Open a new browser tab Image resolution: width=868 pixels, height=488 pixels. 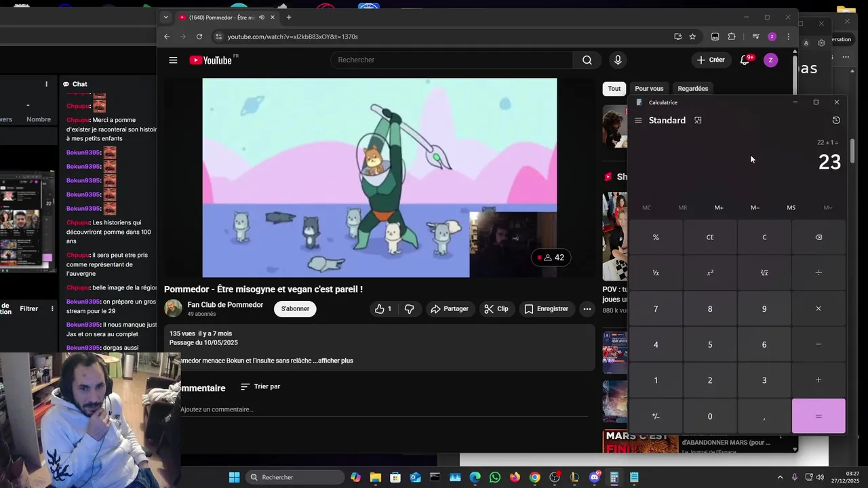pos(289,17)
